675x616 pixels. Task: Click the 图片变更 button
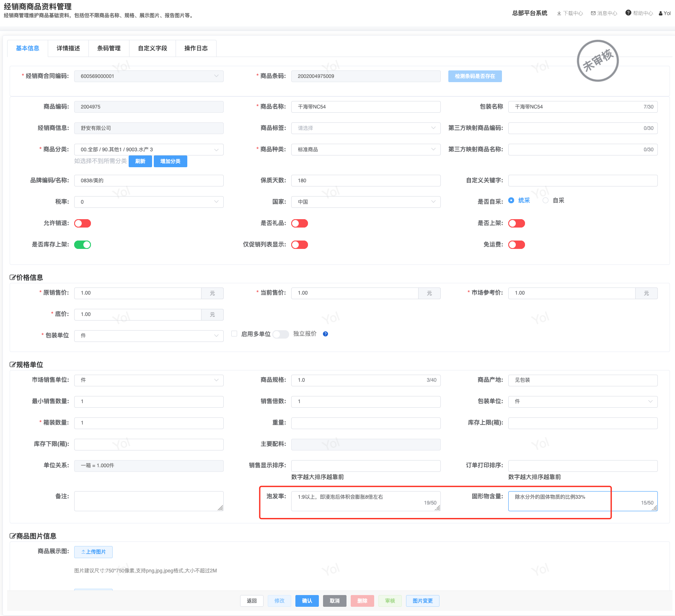click(423, 601)
